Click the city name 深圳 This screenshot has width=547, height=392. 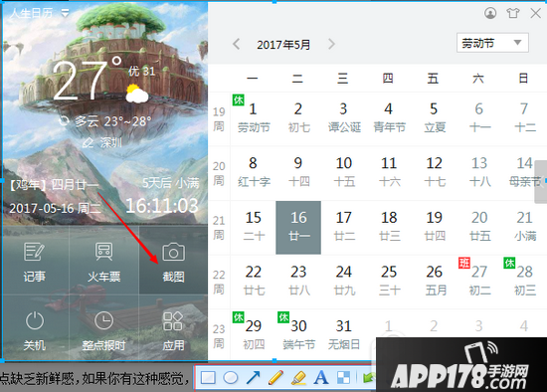(x=111, y=142)
